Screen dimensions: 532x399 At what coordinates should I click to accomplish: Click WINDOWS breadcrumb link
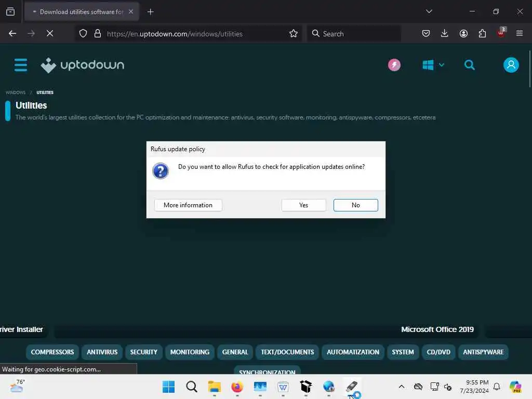(16, 92)
